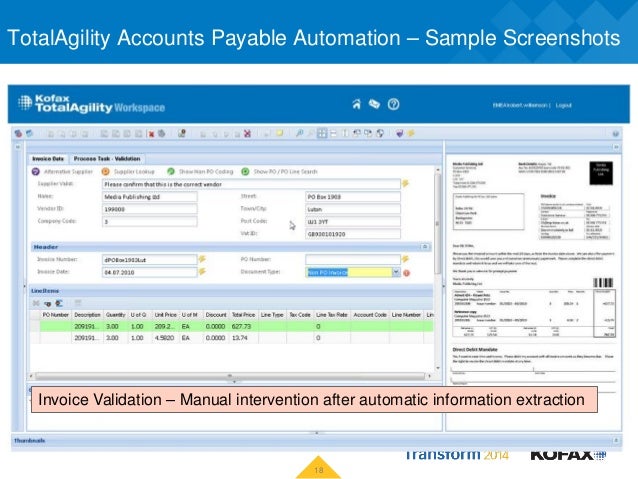This screenshot has width=638, height=479.
Task: Click lightning icon beside Invoice Date
Action: (x=202, y=271)
